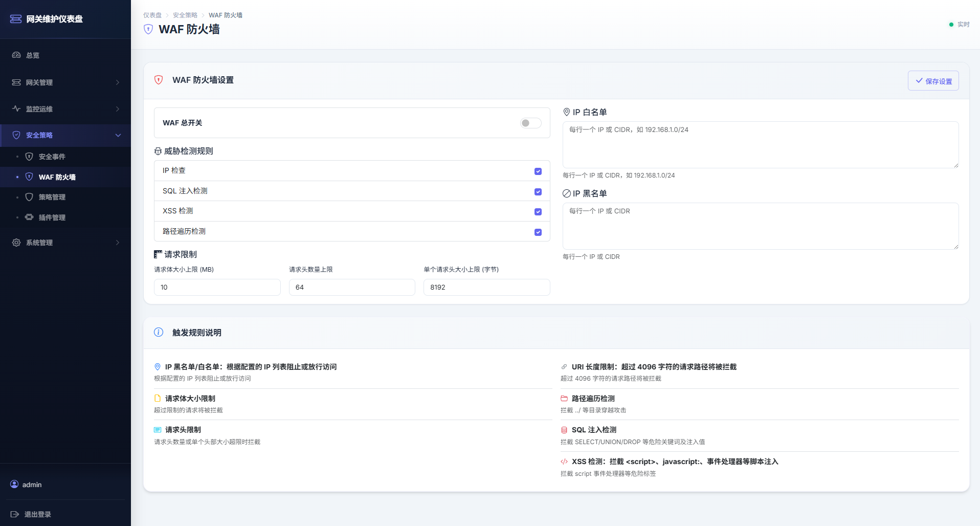Image resolution: width=980 pixels, height=526 pixels.
Task: Click the red shield icon in WAF 防火墙设置 header
Action: (x=159, y=80)
